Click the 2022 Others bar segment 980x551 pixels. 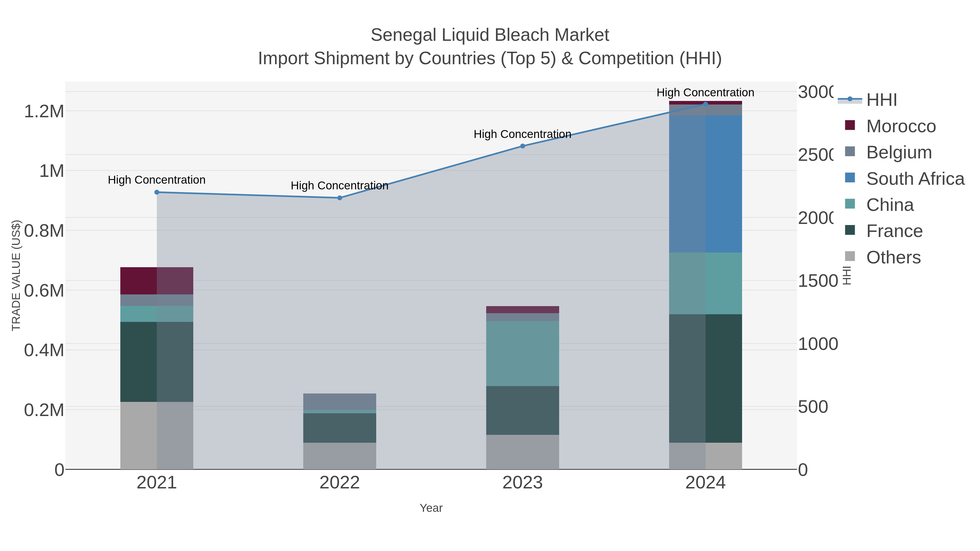tap(340, 456)
